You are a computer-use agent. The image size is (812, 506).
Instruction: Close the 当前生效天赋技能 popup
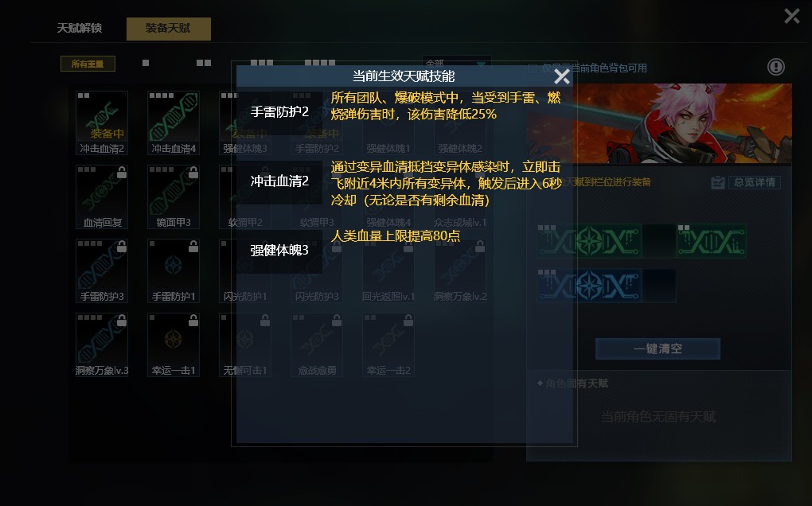(562, 76)
